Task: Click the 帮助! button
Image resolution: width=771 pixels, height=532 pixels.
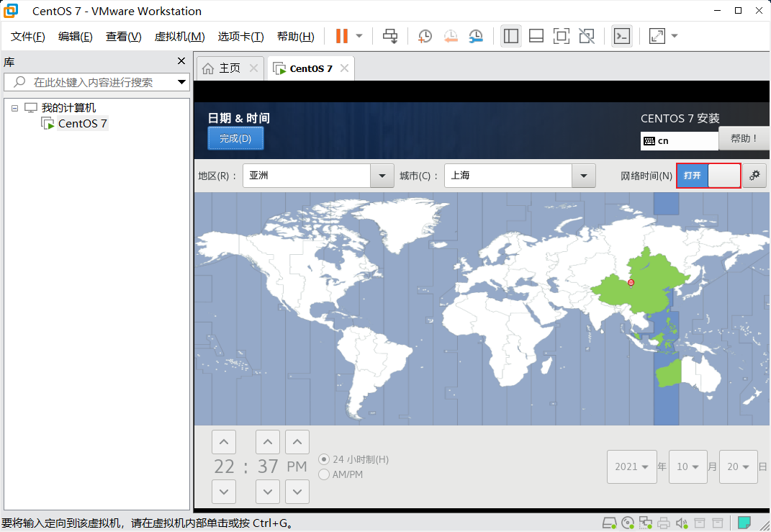Action: point(744,138)
